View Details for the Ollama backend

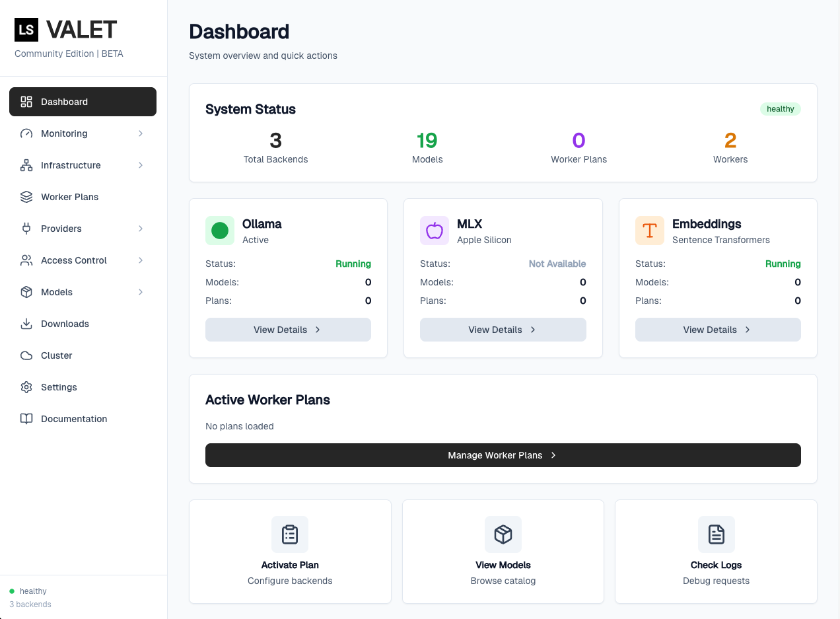(x=288, y=330)
